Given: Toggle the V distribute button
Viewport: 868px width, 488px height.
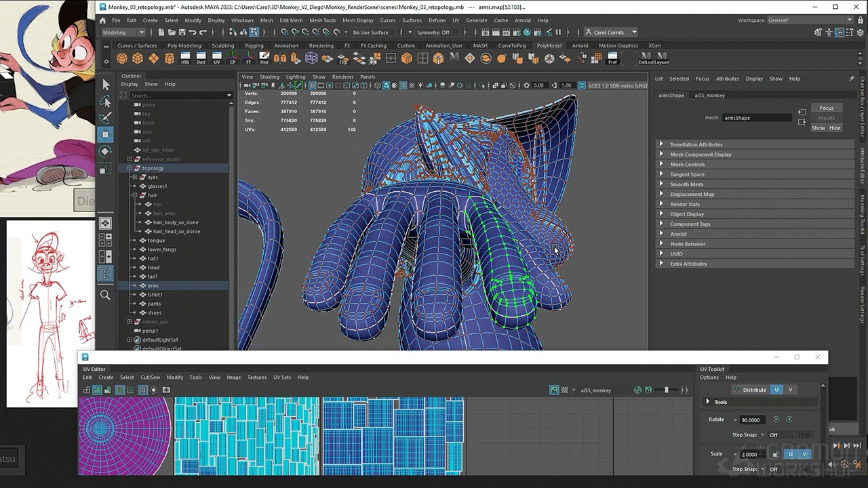Looking at the screenshot, I should pos(790,390).
